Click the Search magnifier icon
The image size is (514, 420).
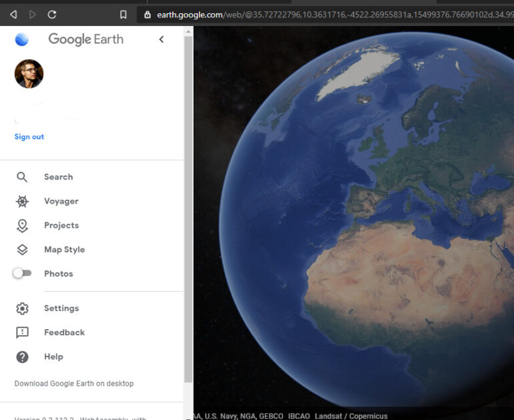22,177
